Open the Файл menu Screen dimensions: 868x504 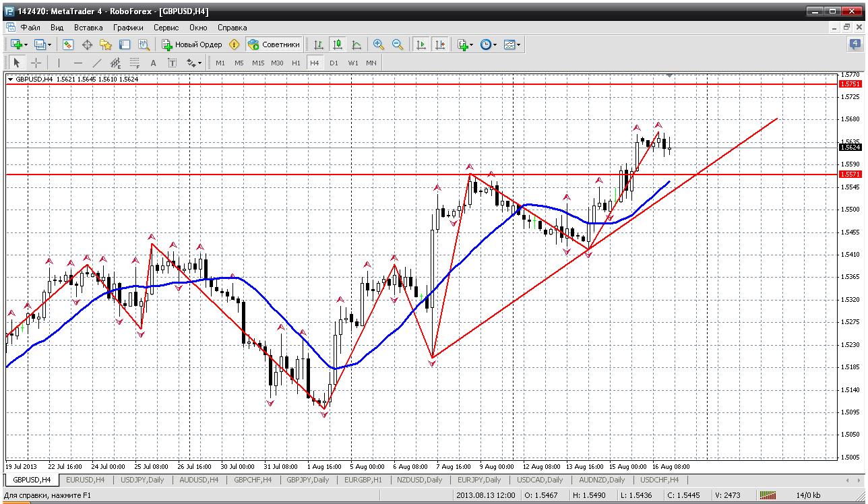pyautogui.click(x=30, y=28)
